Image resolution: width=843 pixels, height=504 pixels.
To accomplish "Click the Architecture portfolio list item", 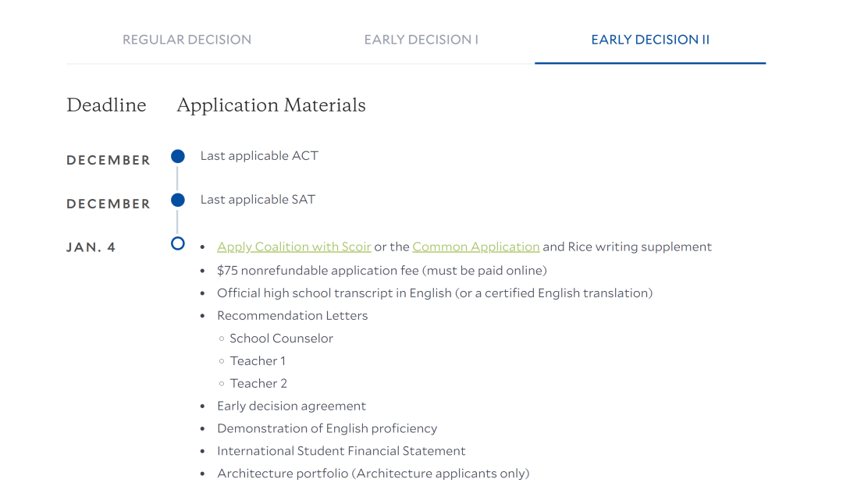I will [373, 474].
